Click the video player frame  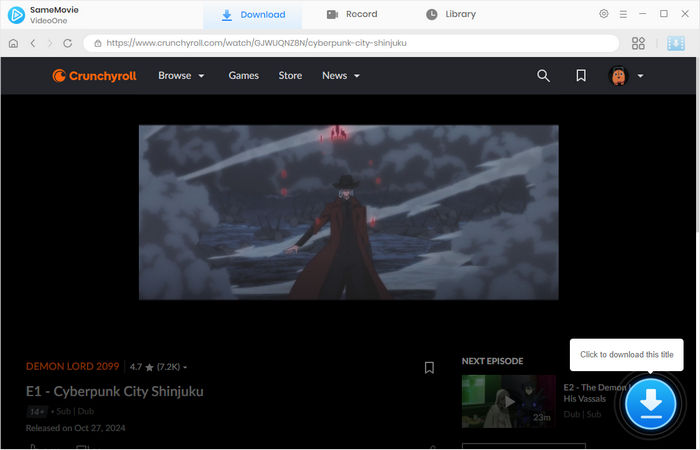(x=348, y=212)
